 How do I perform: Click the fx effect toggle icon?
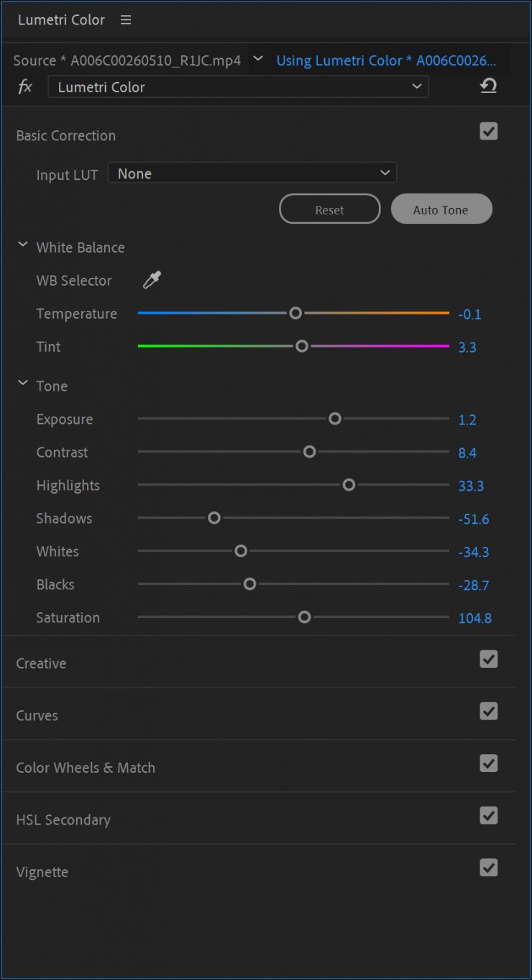coord(25,87)
